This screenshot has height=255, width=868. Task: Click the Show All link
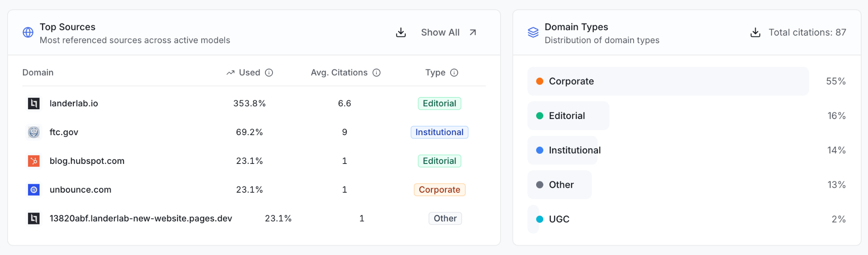click(x=440, y=33)
